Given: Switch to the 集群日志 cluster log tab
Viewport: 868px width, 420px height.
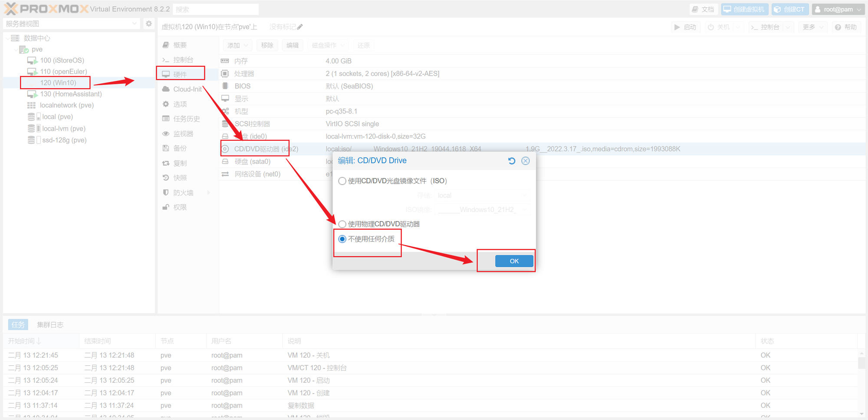Looking at the screenshot, I should 50,324.
